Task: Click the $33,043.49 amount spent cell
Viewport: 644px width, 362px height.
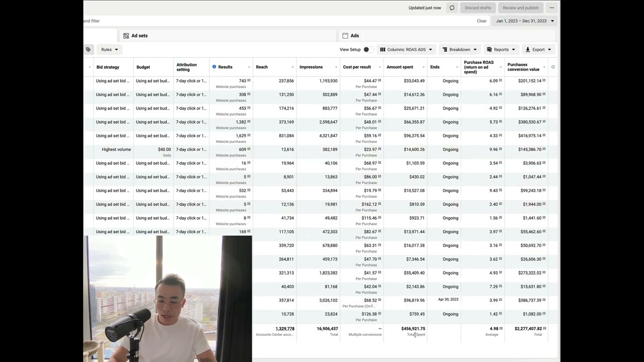Action: click(414, 80)
